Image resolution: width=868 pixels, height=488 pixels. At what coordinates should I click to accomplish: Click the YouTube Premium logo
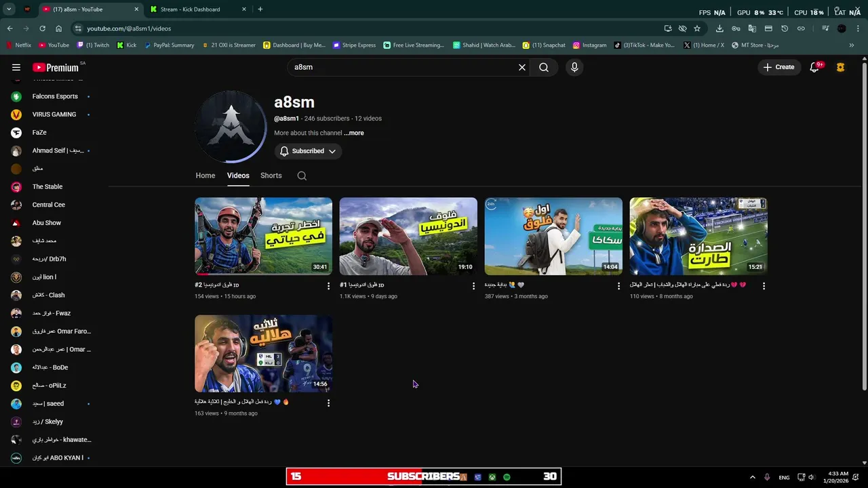(x=56, y=67)
